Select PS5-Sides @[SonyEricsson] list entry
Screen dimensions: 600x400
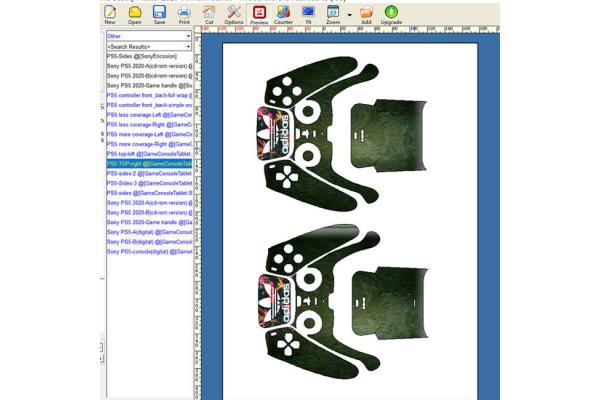tap(149, 56)
